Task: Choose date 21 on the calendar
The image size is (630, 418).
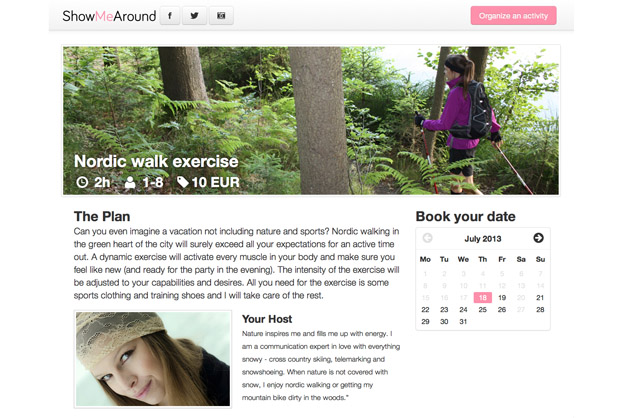Action: pos(540,297)
